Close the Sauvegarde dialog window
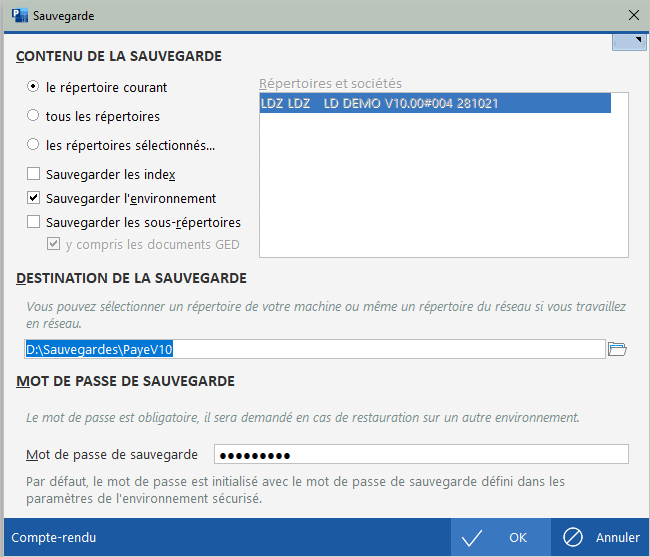This screenshot has width=650, height=557. click(x=632, y=15)
